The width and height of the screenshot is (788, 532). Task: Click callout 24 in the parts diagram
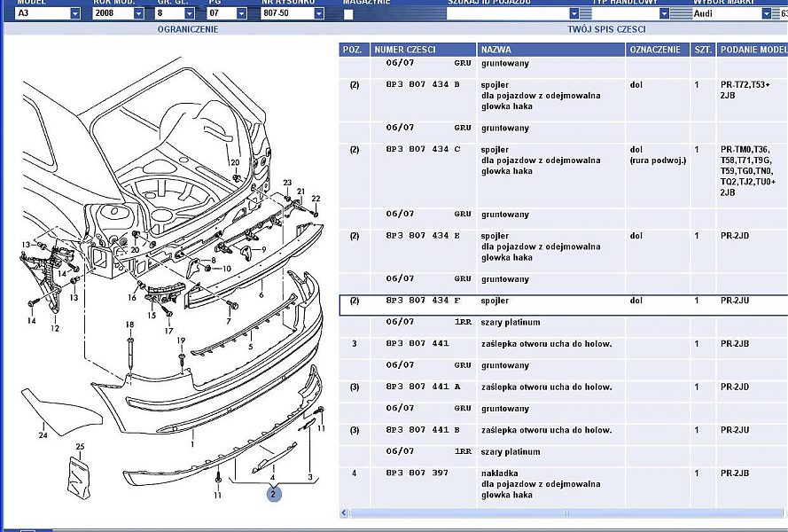[x=43, y=435]
